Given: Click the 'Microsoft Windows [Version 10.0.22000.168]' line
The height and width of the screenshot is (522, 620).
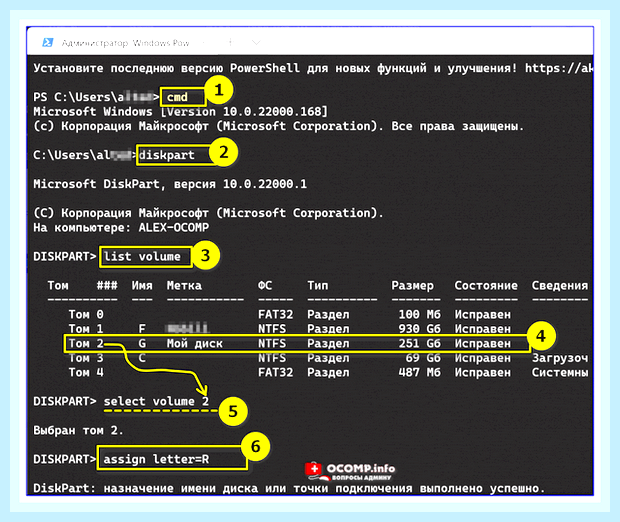Looking at the screenshot, I should 181,112.
